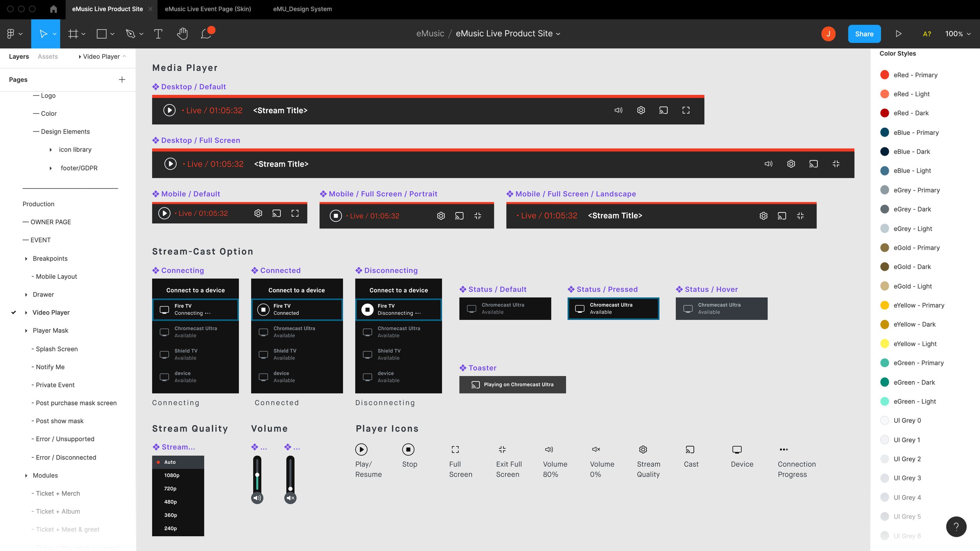This screenshot has width=980, height=551.
Task: Click the Comment tool with notification dot
Action: coord(206,34)
